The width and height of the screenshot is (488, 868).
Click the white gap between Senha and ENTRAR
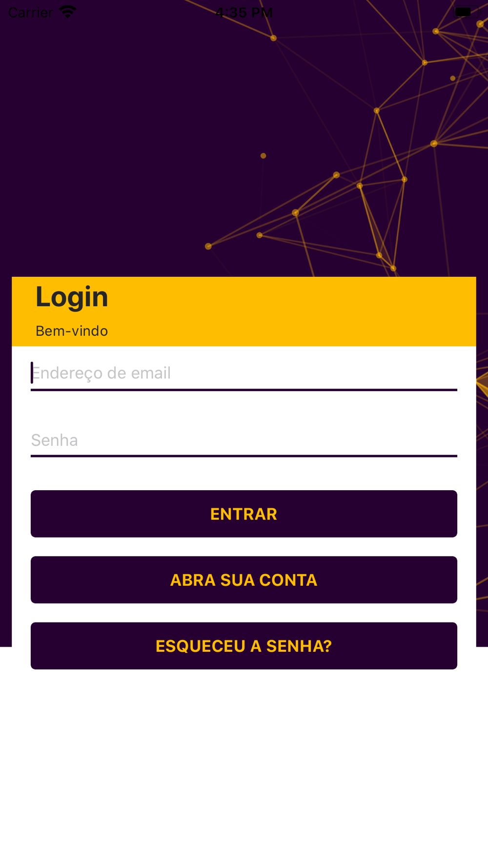click(244, 474)
